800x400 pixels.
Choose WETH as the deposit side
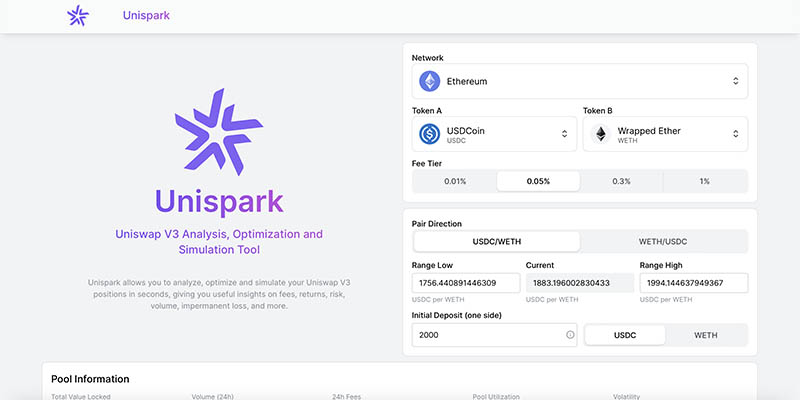point(706,335)
